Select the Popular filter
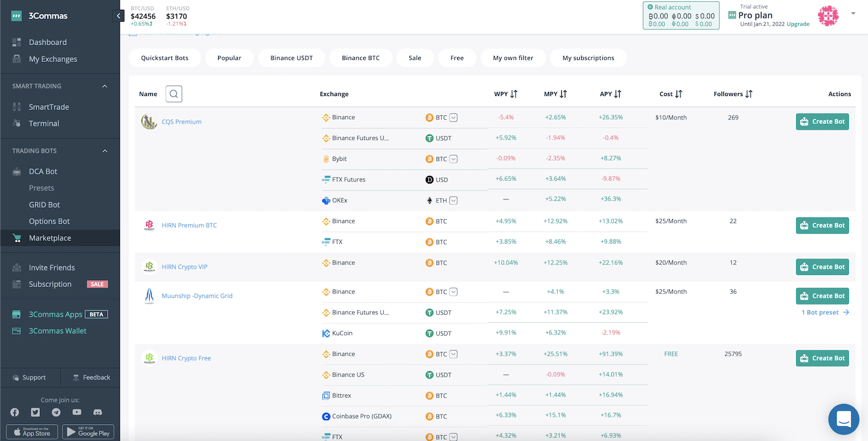868x441 pixels. click(229, 58)
